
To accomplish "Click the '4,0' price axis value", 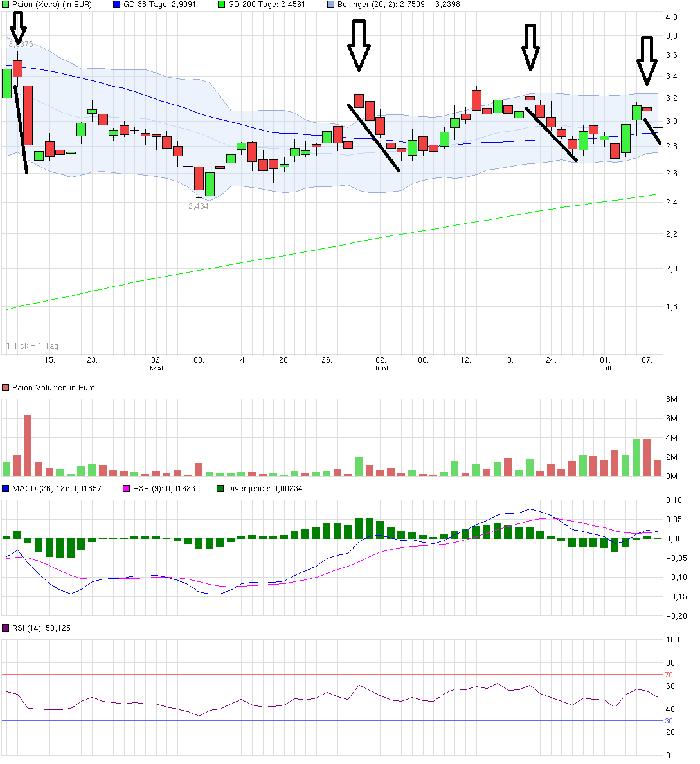I will click(671, 17).
